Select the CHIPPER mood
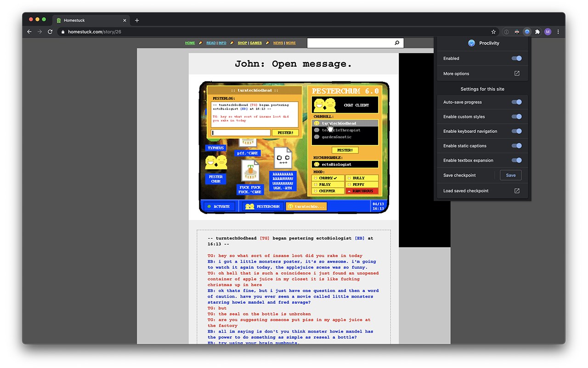Viewport: 588px width, 368px height. click(328, 191)
